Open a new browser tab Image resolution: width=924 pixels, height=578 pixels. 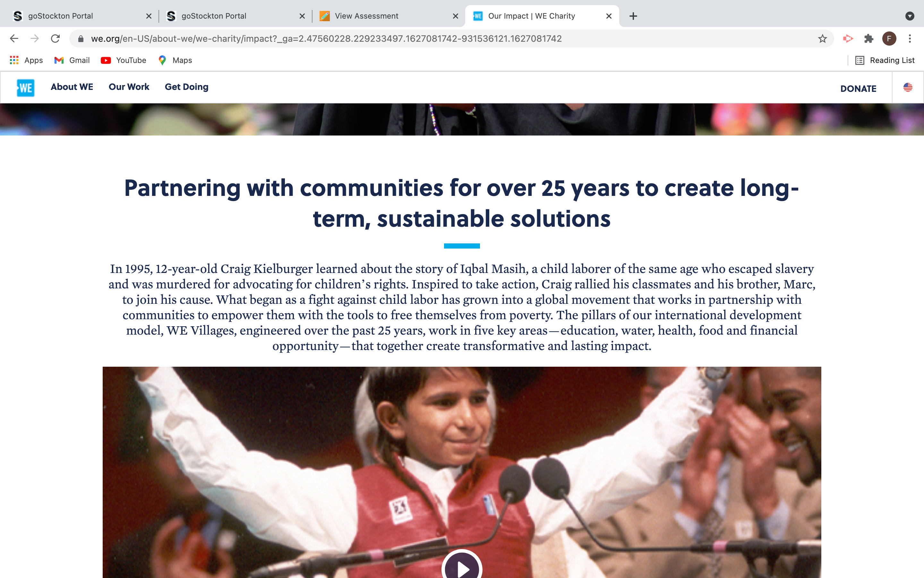coord(633,16)
